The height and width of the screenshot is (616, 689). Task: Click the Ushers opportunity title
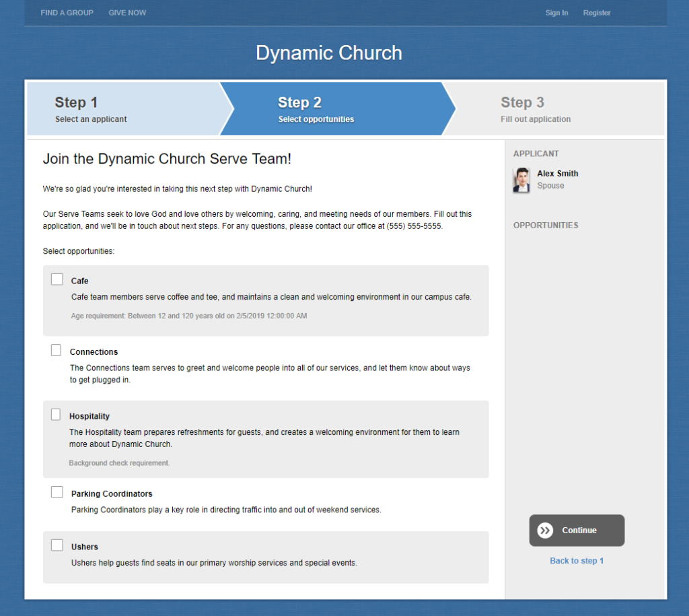pyautogui.click(x=84, y=547)
